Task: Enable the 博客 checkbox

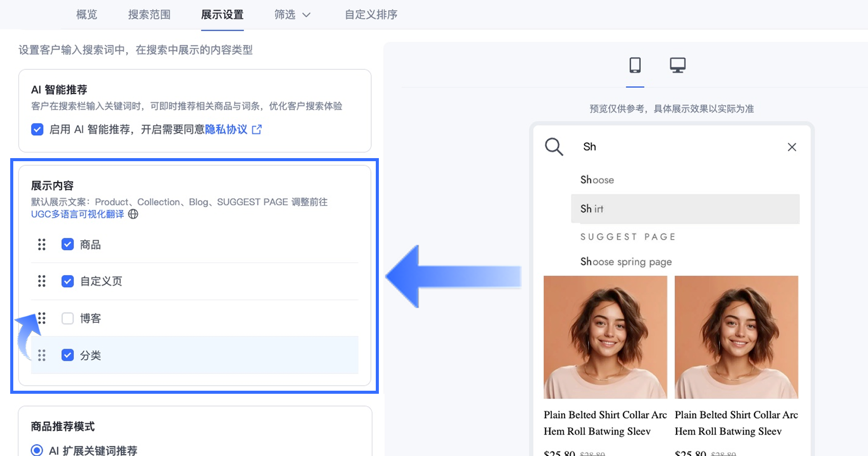Action: click(67, 318)
